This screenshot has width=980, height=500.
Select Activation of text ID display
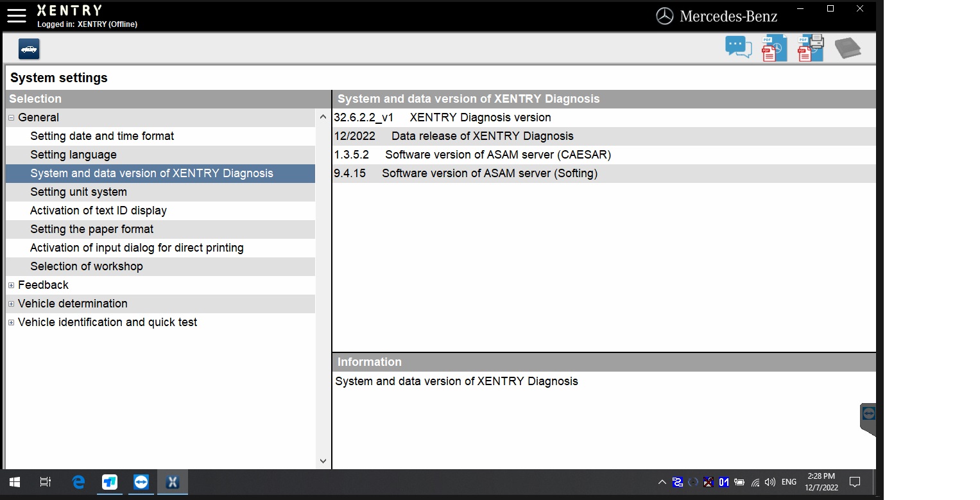160,211
